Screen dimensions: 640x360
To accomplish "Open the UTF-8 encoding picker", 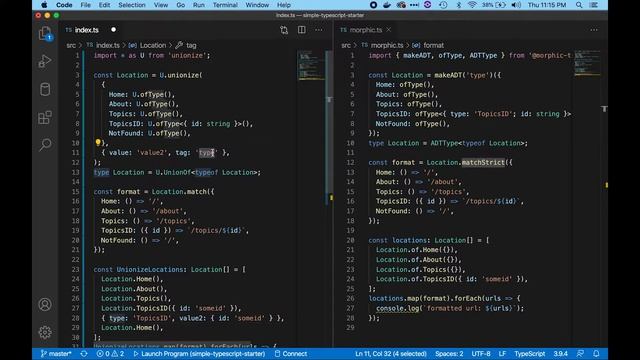I will pos(481,354).
